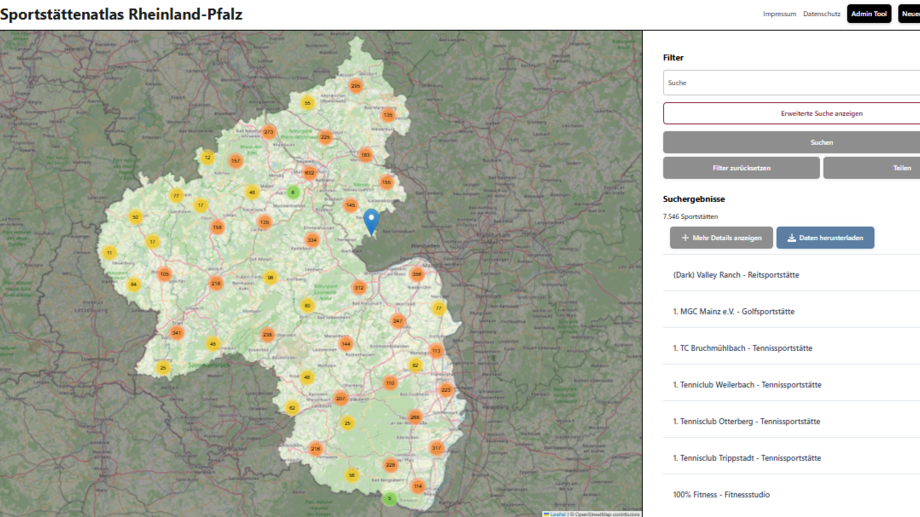Open the Datenschutz page
Viewport: 920px width, 517px height.
pyautogui.click(x=821, y=14)
